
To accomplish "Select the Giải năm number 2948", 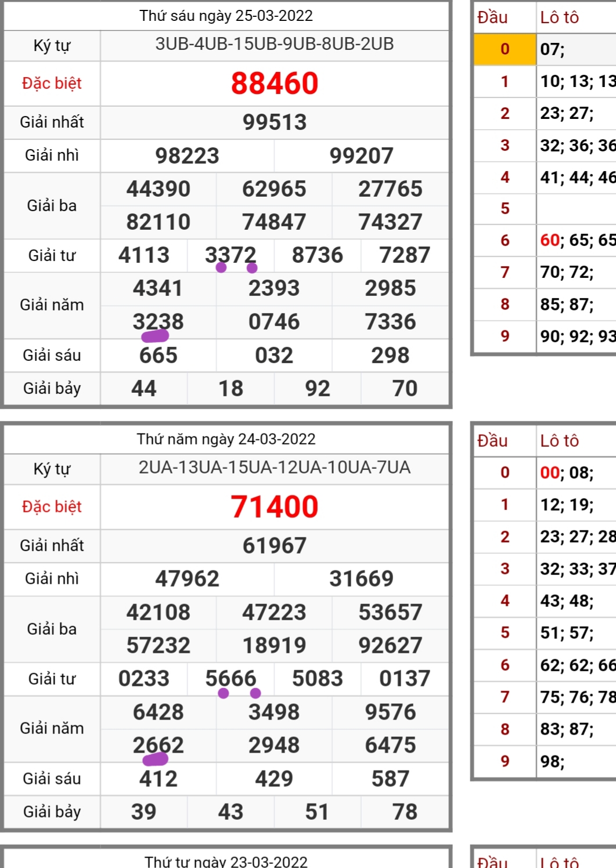I will click(274, 745).
